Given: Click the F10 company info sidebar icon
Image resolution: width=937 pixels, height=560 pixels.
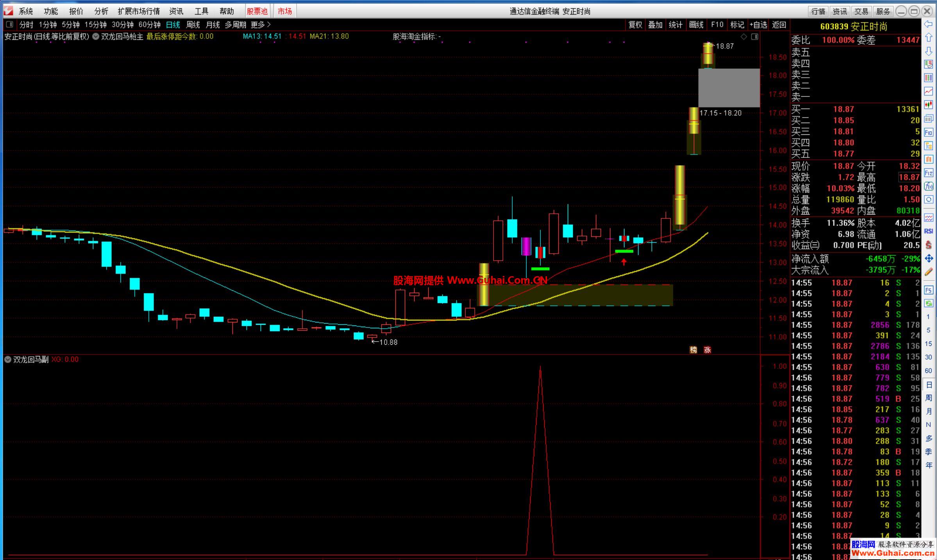Looking at the screenshot, I should point(928,132).
